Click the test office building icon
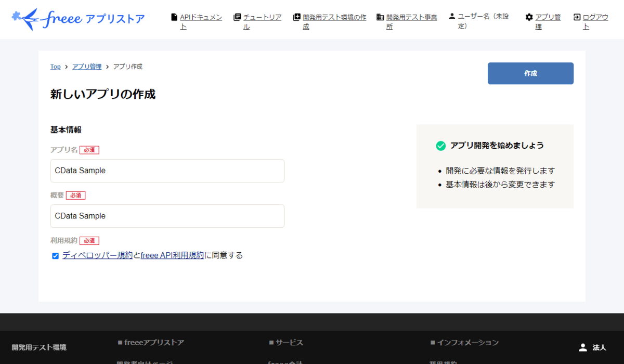 point(381,17)
